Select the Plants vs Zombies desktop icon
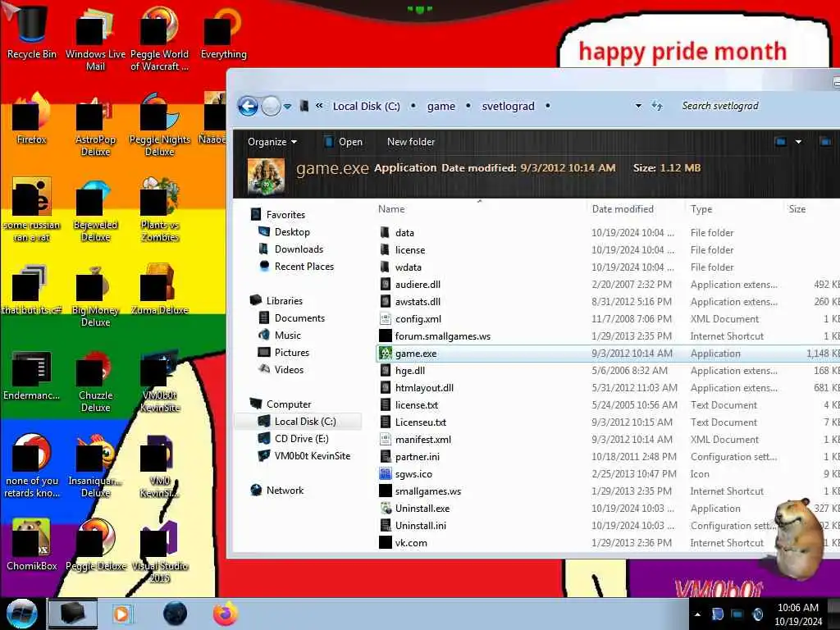This screenshot has height=630, width=840. pyautogui.click(x=160, y=209)
